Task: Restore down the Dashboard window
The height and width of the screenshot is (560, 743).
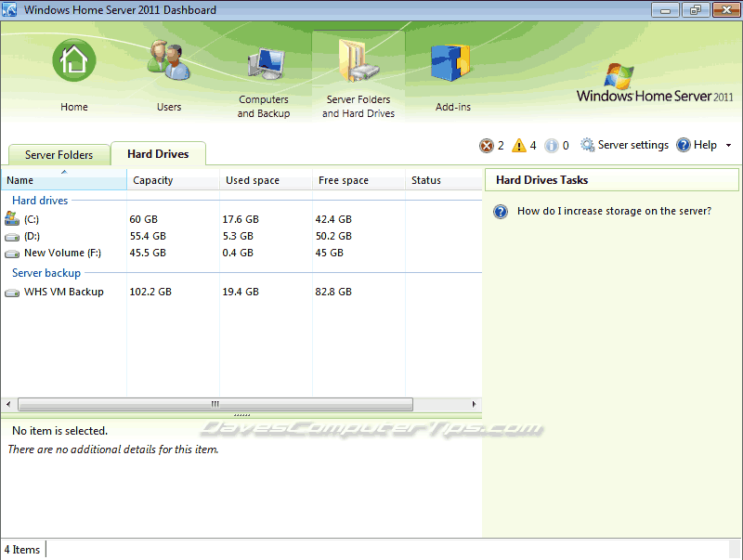Action: point(696,9)
